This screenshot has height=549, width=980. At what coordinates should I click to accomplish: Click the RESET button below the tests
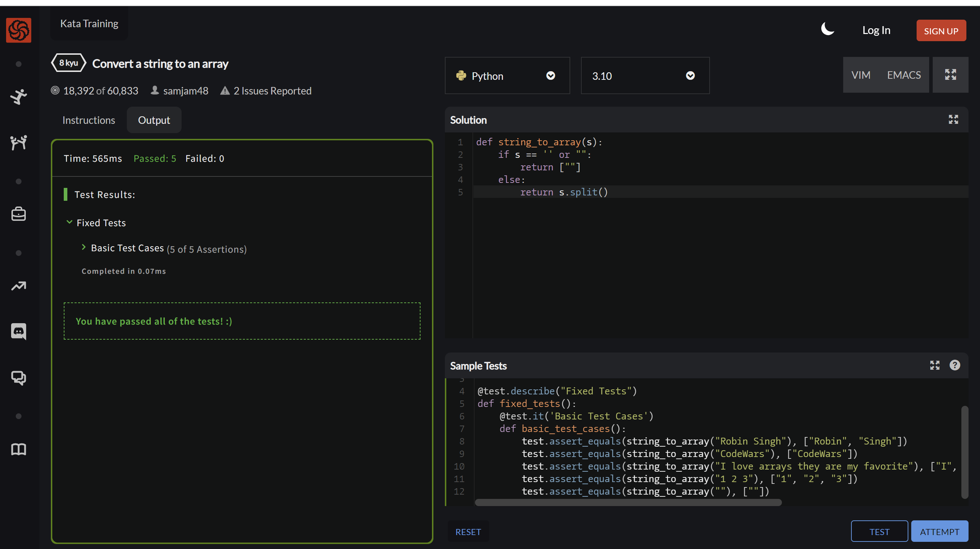(x=468, y=531)
